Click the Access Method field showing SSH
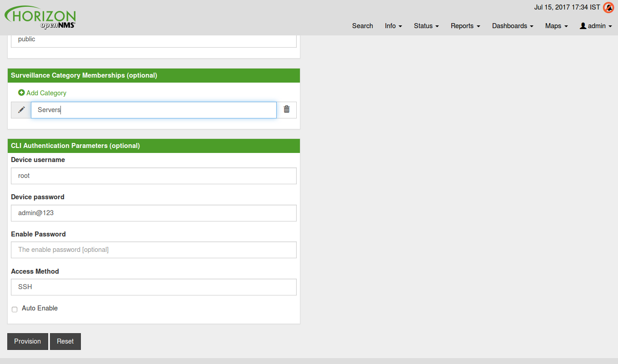This screenshot has height=364, width=618. (154, 287)
